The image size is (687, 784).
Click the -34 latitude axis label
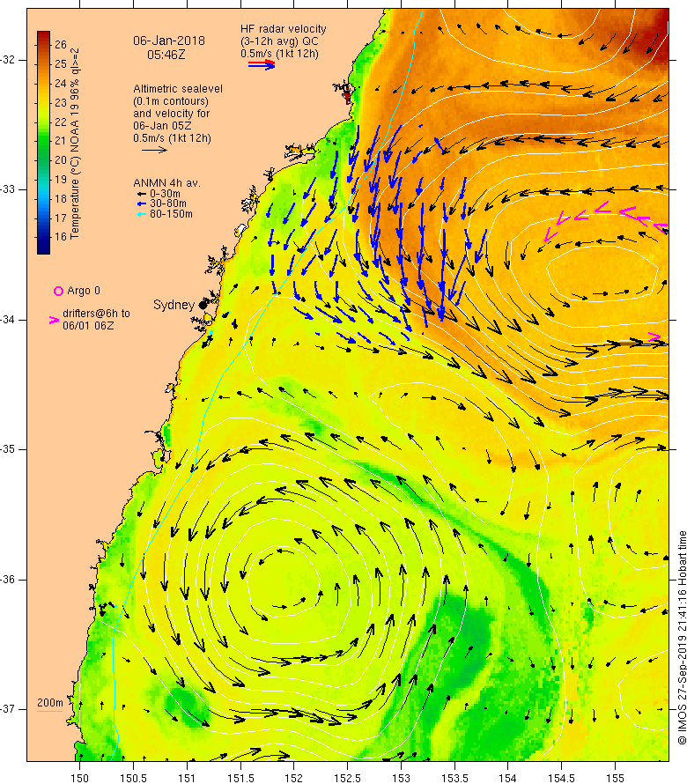(8, 320)
